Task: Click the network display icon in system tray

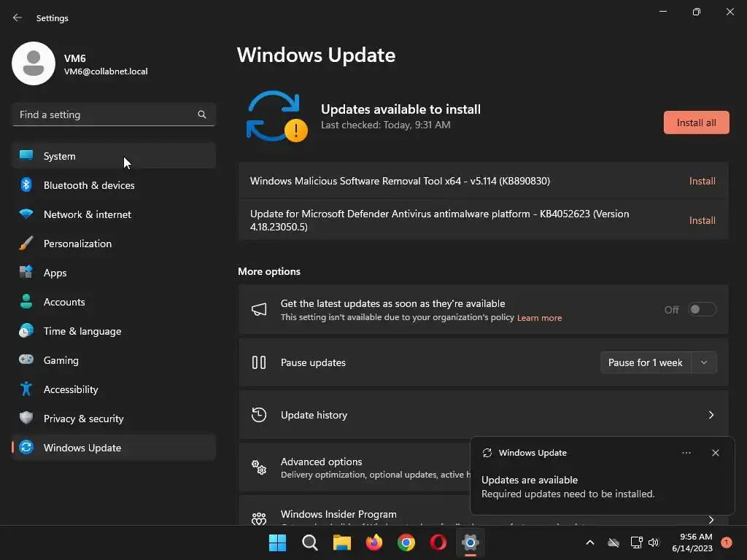Action: click(x=636, y=542)
